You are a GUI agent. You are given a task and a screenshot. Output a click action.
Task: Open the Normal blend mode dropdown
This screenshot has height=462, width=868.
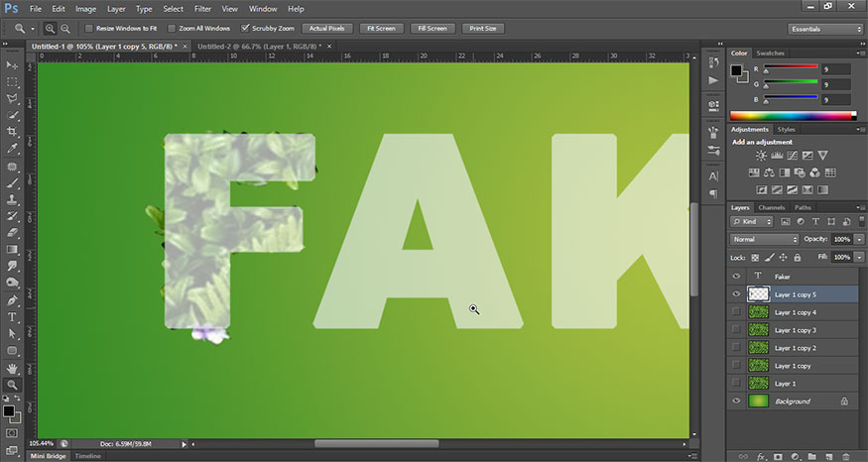[764, 240]
